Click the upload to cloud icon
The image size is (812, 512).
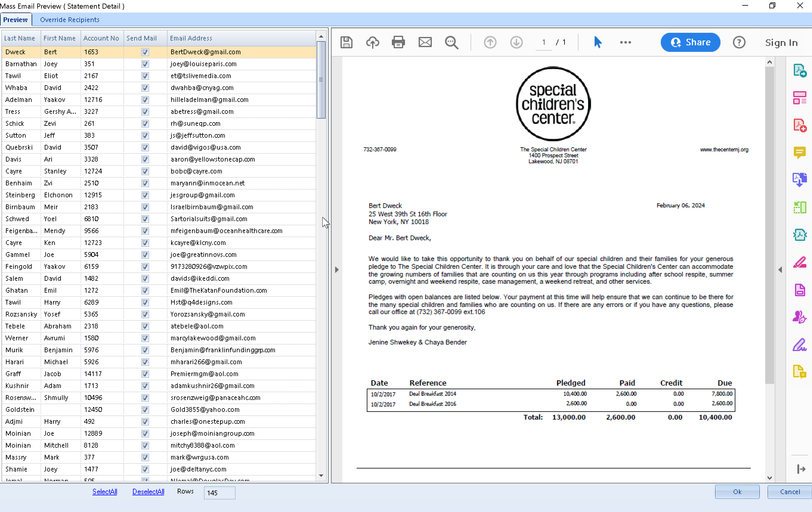(372, 43)
